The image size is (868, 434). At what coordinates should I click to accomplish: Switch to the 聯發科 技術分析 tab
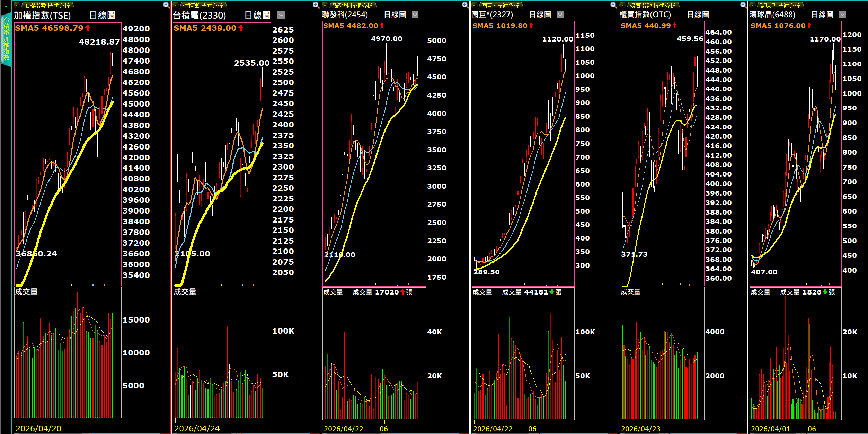click(x=352, y=6)
